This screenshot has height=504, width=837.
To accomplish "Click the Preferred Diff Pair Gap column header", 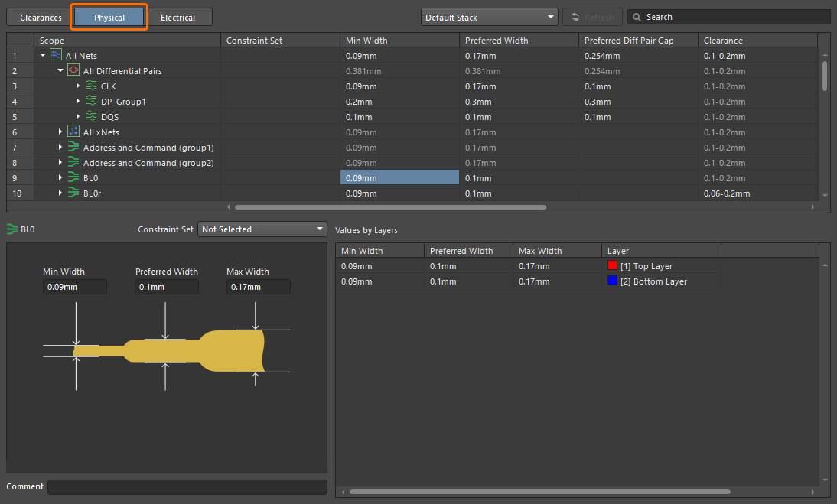I will (628, 41).
